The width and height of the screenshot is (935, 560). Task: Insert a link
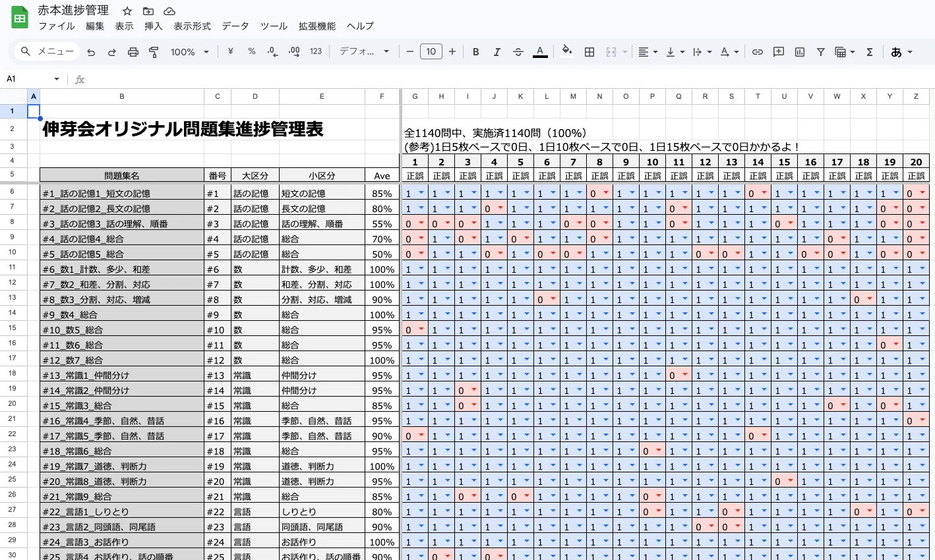coord(758,51)
